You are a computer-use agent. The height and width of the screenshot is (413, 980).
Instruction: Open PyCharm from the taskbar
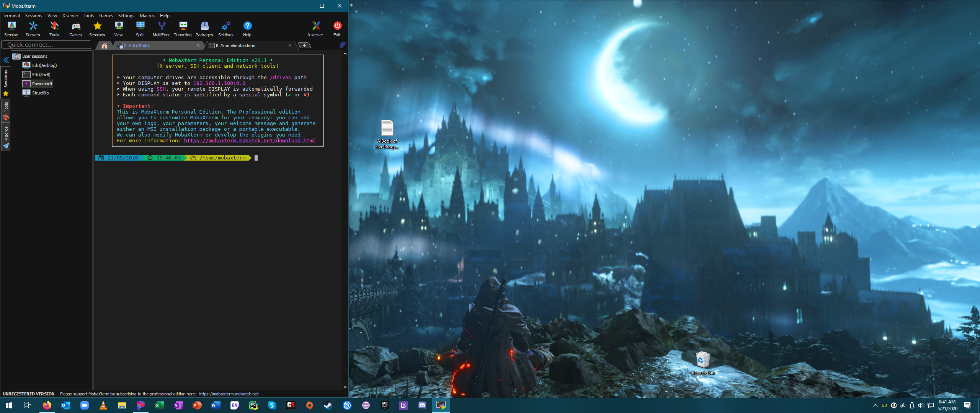tap(253, 405)
